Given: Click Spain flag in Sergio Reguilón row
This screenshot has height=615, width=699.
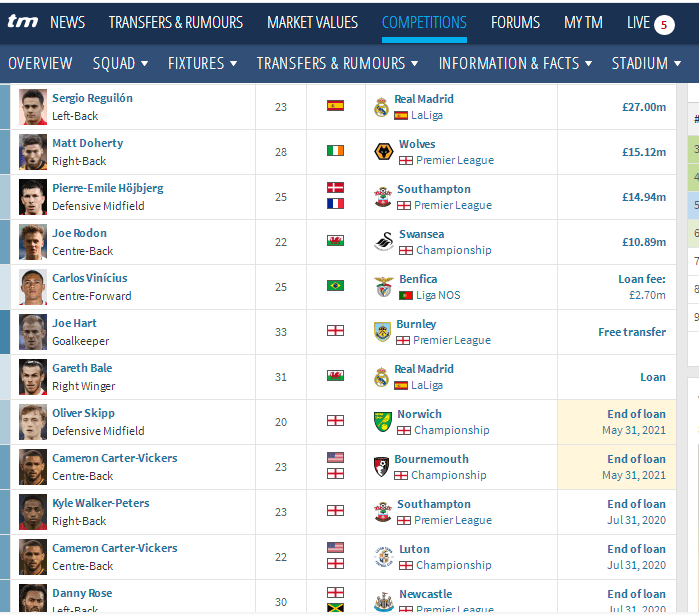Looking at the screenshot, I should coord(335,106).
